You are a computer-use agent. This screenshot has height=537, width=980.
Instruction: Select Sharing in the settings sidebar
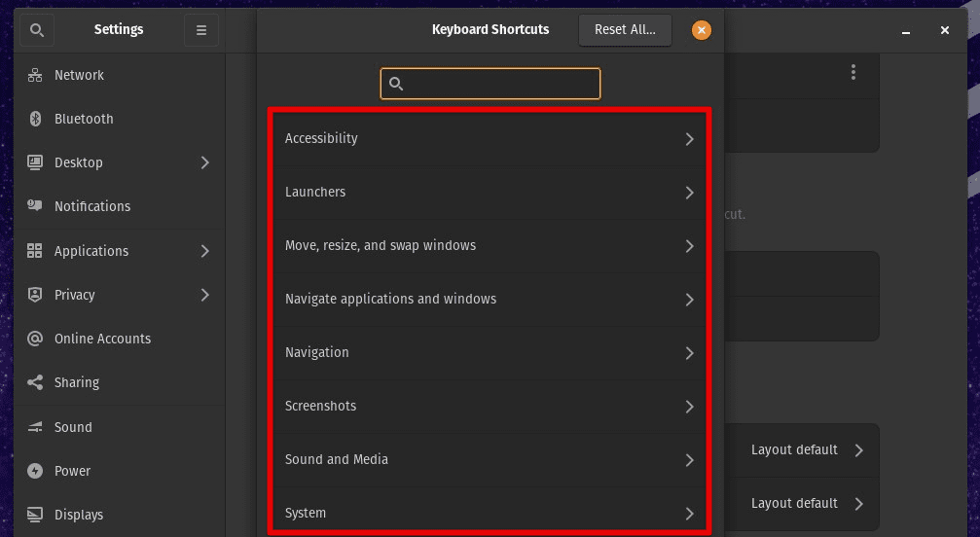tap(119, 382)
